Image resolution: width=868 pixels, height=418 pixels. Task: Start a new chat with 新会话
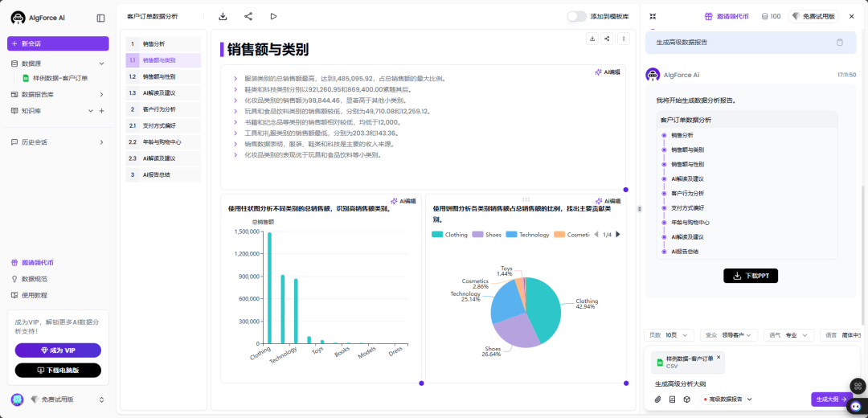58,43
